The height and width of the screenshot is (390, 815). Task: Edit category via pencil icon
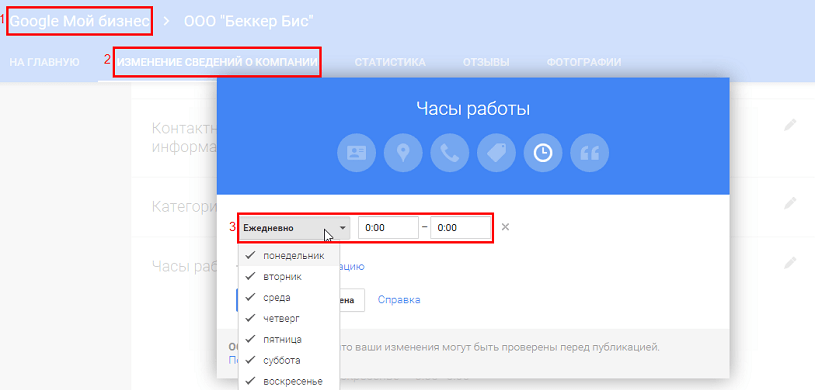[790, 203]
